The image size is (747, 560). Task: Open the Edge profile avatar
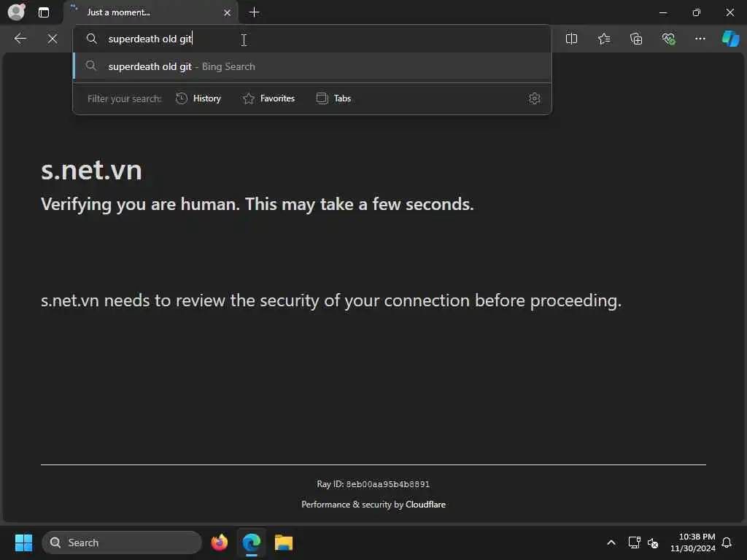pos(17,12)
